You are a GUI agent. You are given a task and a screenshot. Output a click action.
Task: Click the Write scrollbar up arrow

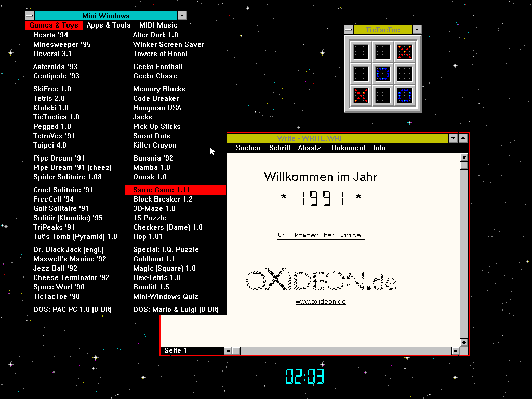click(x=464, y=157)
